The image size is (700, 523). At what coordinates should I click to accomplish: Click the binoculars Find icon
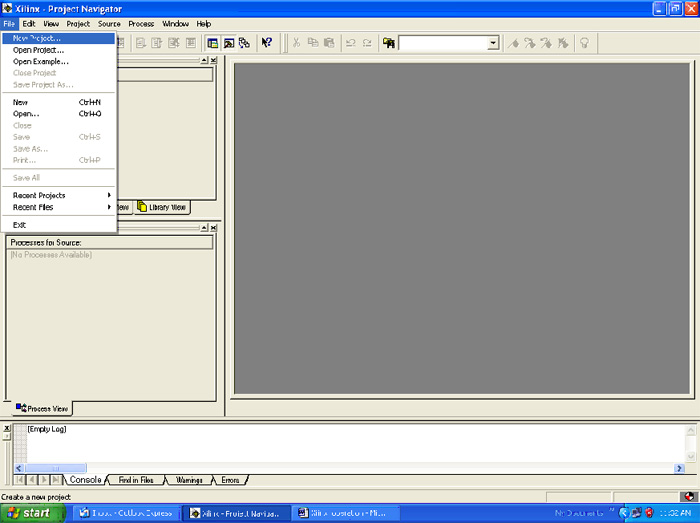[x=389, y=43]
